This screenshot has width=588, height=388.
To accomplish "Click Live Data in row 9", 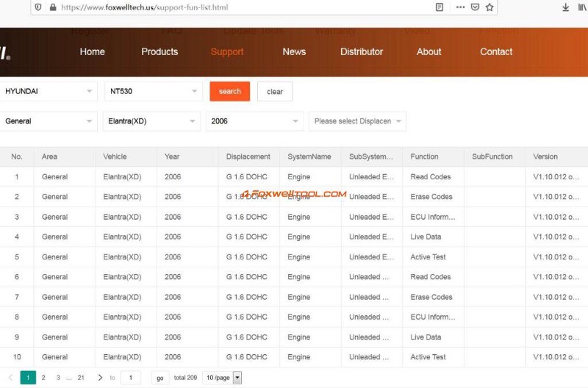I will click(x=426, y=337).
